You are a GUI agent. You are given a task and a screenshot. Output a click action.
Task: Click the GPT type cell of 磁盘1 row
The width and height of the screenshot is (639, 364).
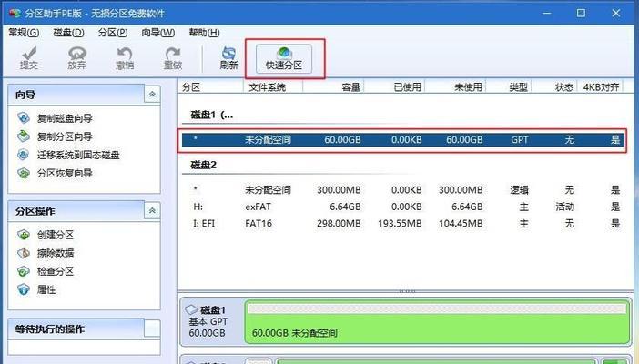[520, 140]
